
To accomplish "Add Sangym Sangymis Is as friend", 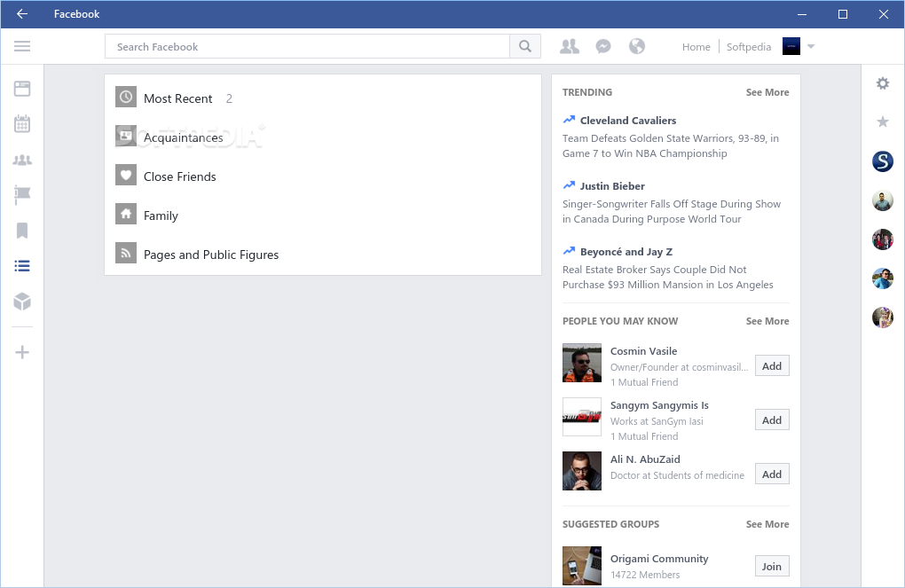I will click(772, 420).
